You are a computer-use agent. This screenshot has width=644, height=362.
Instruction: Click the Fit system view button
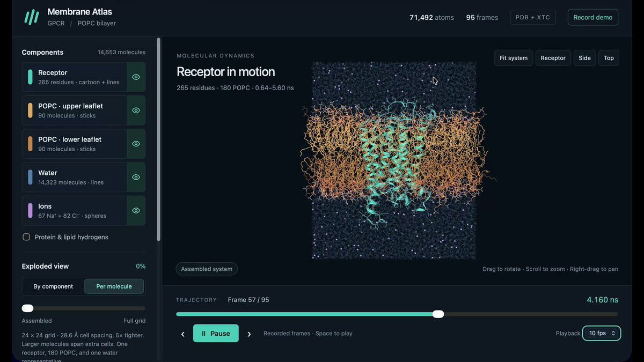[514, 58]
